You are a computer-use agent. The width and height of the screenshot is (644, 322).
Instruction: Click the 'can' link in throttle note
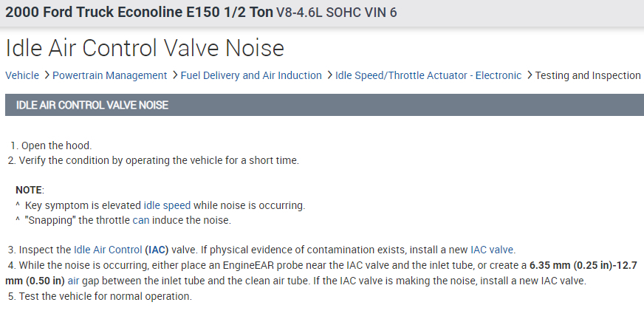coord(140,220)
